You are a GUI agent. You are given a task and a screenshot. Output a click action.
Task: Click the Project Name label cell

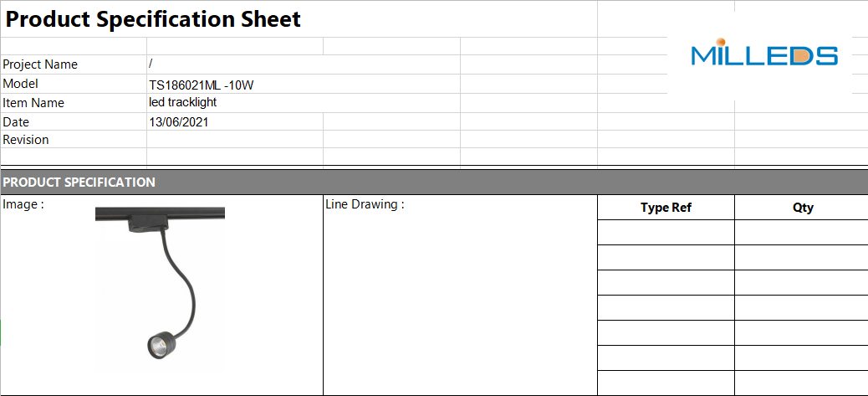(73, 64)
